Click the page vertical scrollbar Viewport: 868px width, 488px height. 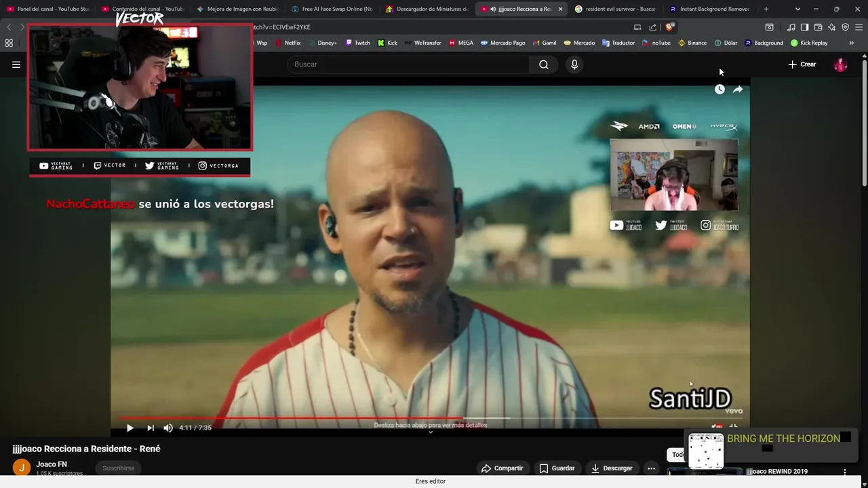(x=864, y=122)
